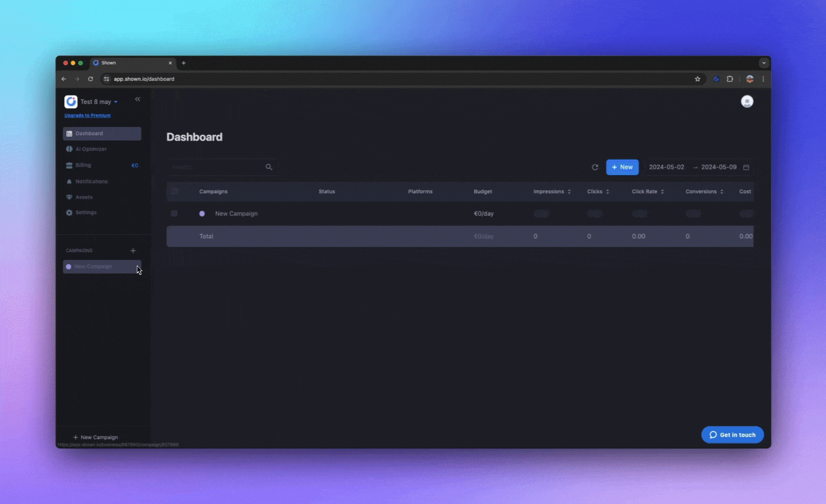This screenshot has height=504, width=826.
Task: Click Upgrade to Premium link
Action: pos(87,116)
